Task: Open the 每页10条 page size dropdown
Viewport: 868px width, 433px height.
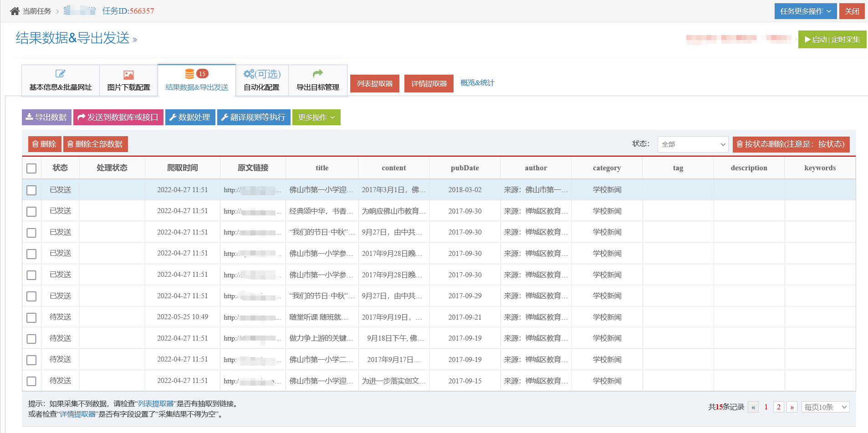Action: tap(826, 407)
